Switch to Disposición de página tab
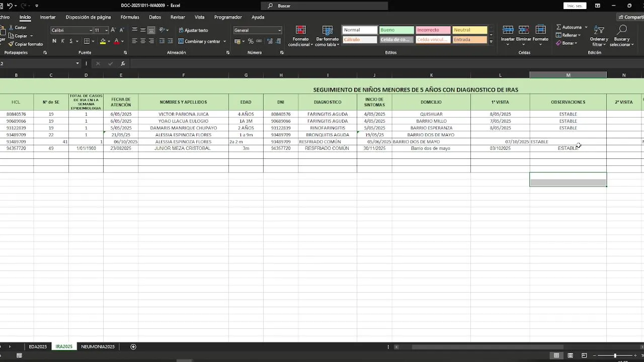The height and width of the screenshot is (362, 644). [x=88, y=17]
